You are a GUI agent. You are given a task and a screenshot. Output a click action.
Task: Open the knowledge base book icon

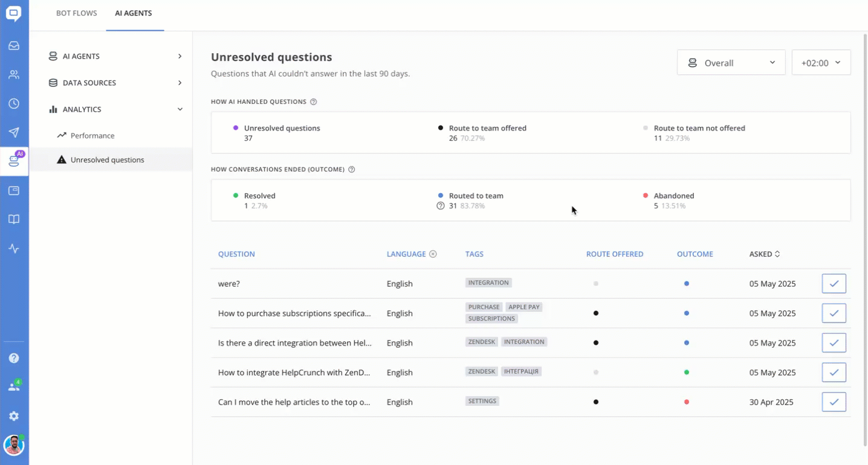[14, 219]
